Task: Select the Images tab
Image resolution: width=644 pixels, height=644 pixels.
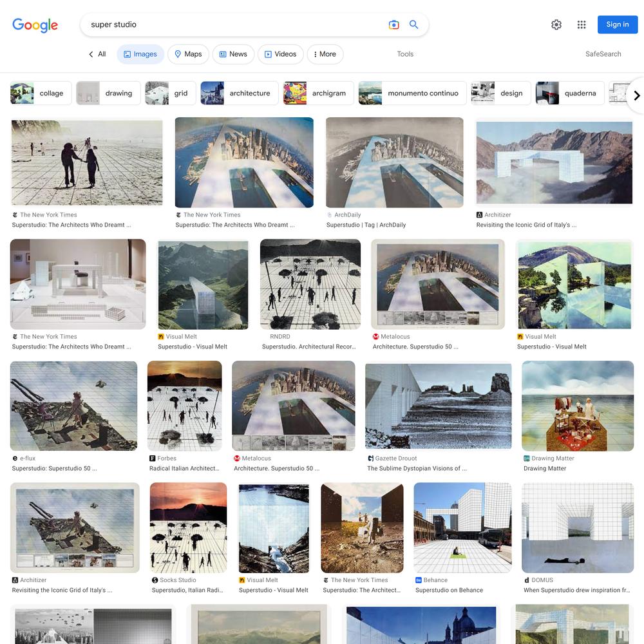Action: coord(140,54)
